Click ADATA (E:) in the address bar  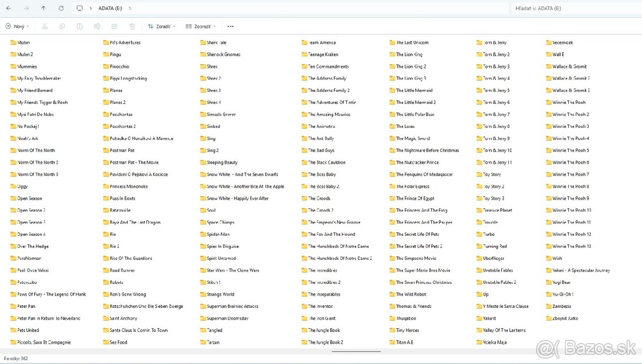tap(109, 9)
